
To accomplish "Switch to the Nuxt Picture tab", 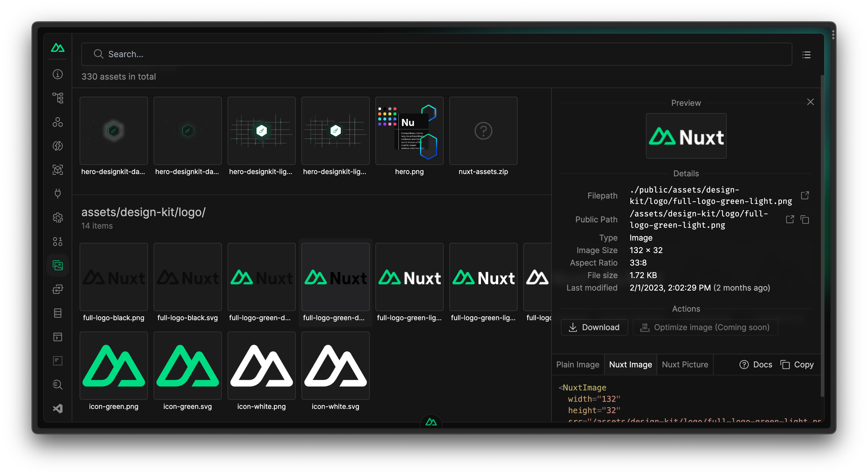I will [x=685, y=365].
